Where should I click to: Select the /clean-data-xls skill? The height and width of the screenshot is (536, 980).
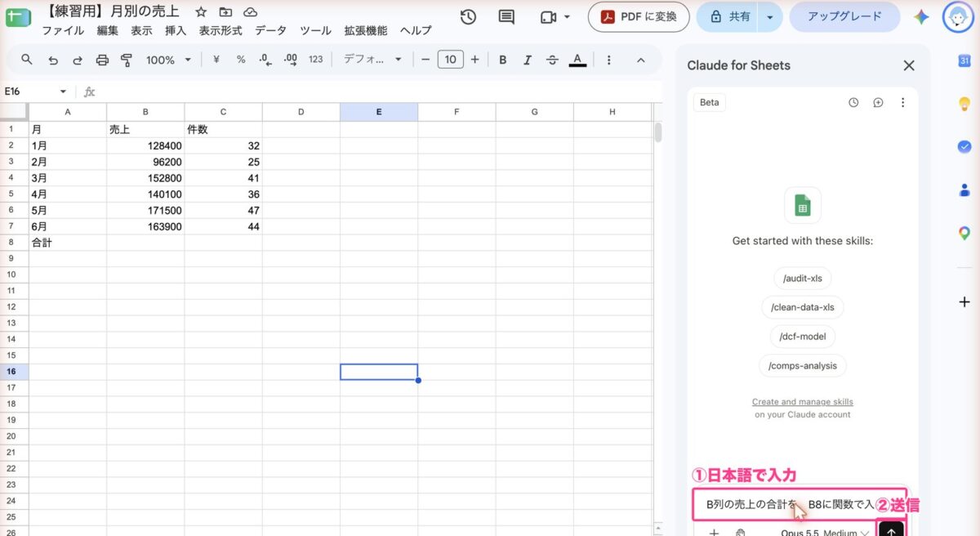tap(803, 307)
